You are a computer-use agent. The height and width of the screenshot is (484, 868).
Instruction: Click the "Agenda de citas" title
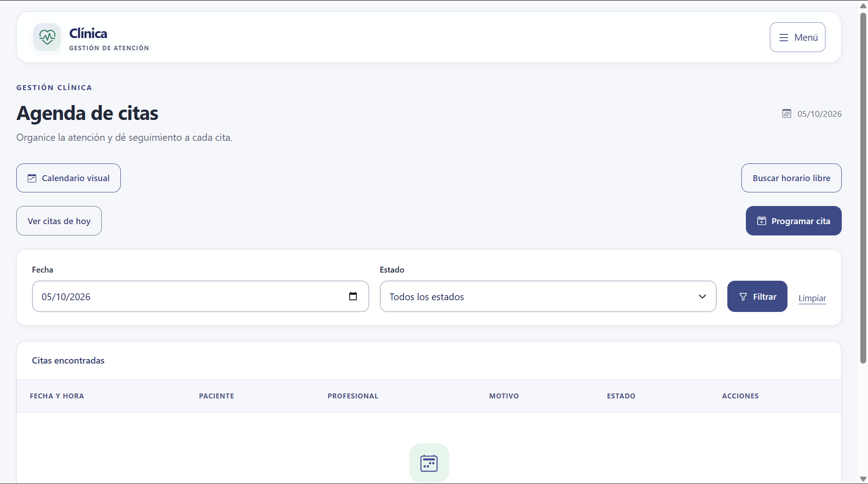pyautogui.click(x=87, y=113)
